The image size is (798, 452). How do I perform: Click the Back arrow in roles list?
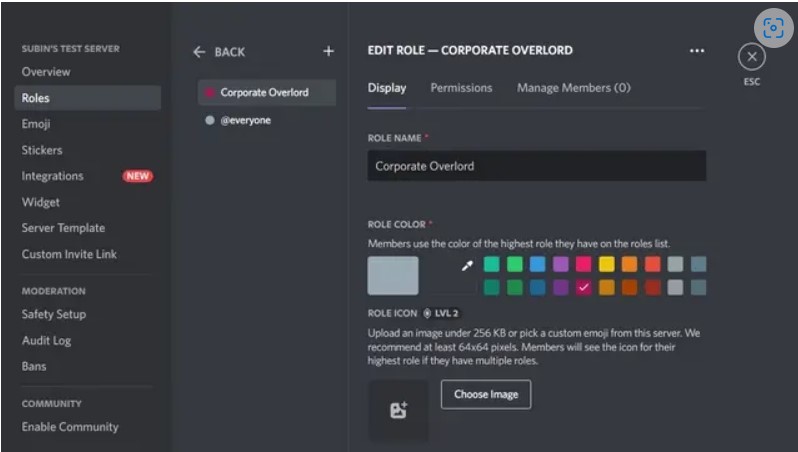click(x=199, y=52)
